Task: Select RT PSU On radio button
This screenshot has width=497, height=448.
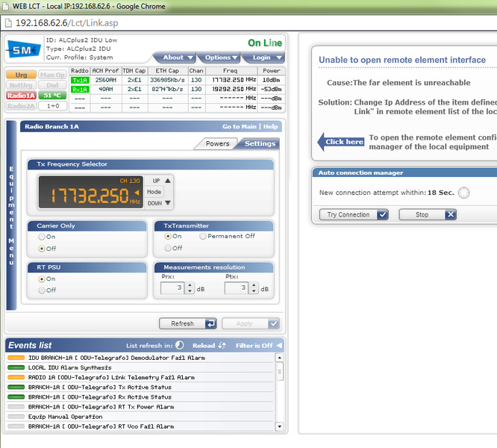Action: point(42,279)
